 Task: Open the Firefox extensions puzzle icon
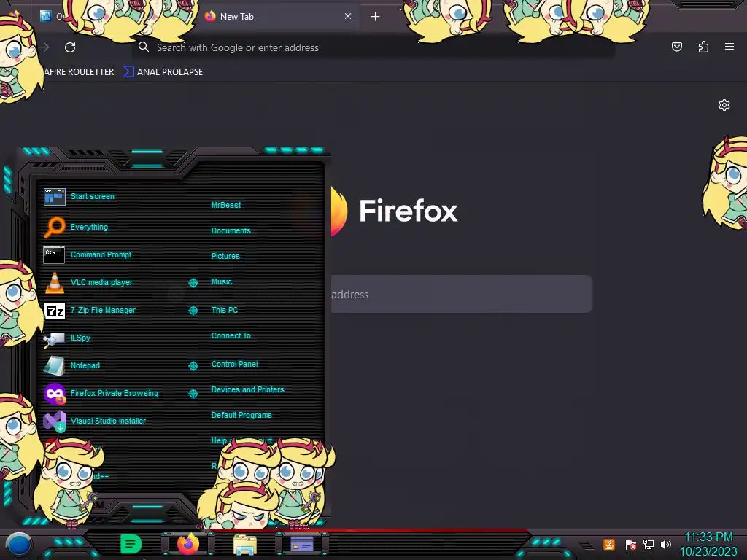[x=703, y=47]
